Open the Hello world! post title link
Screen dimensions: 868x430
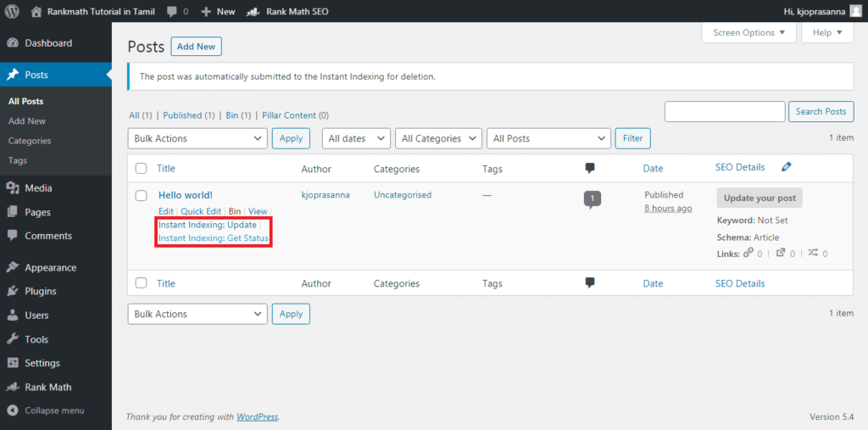click(186, 195)
